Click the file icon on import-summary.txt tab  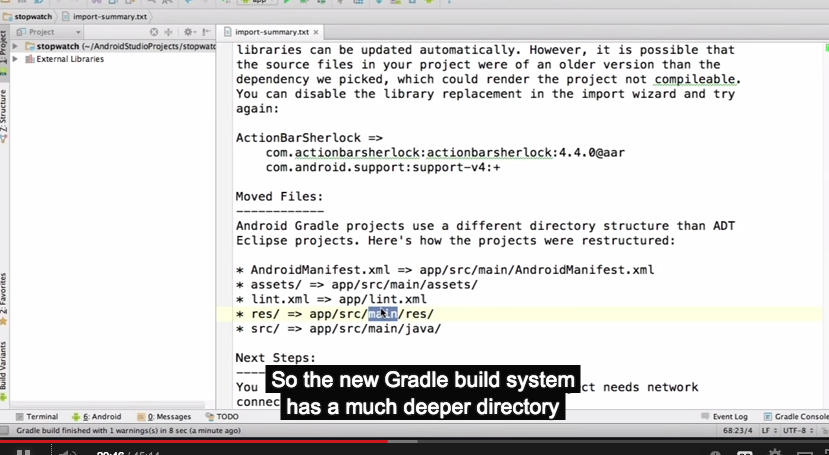pyautogui.click(x=228, y=32)
